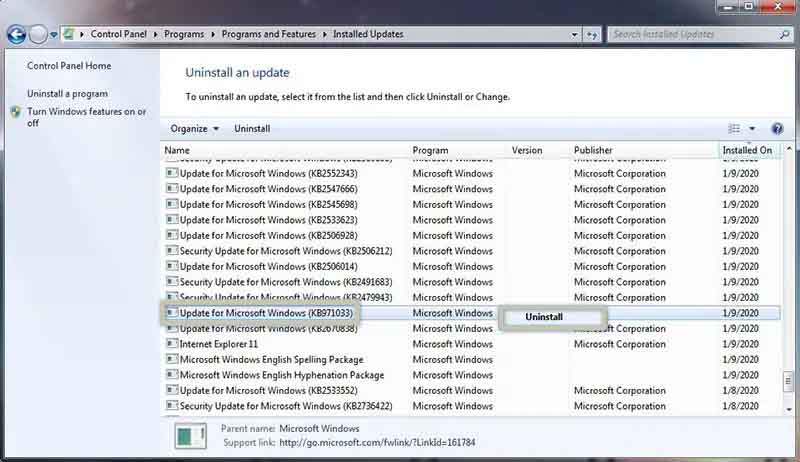
Task: Select Security Update (KB2736422) row
Action: click(x=472, y=406)
